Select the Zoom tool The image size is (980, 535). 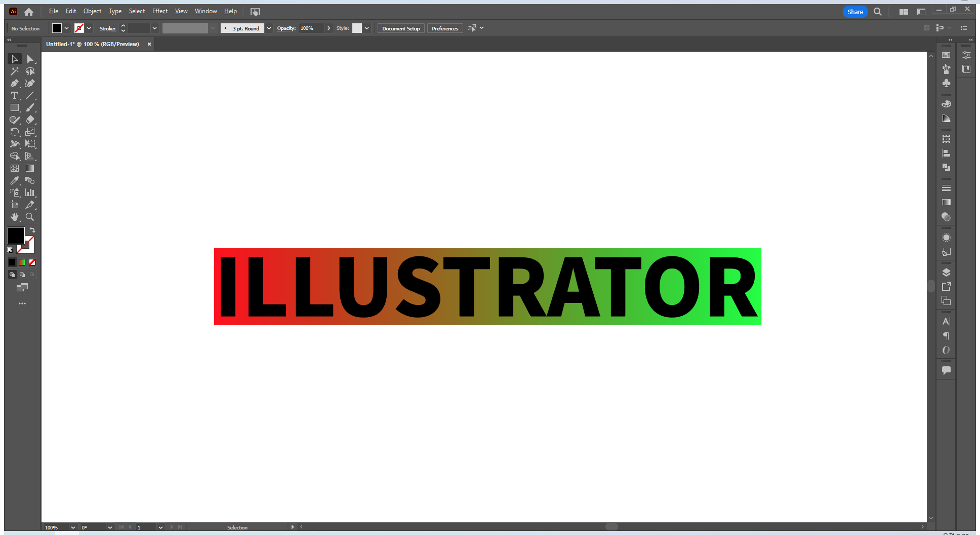pyautogui.click(x=30, y=217)
